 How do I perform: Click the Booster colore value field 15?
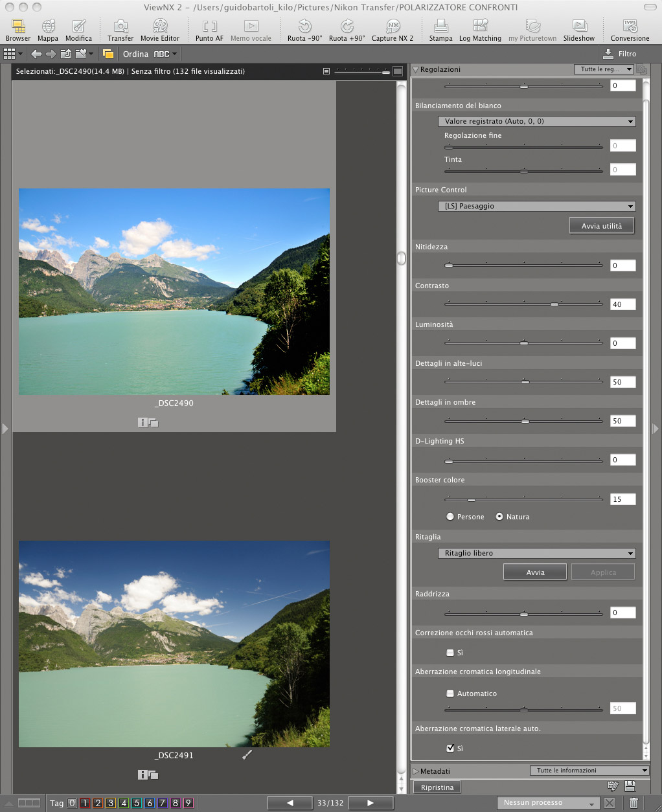pos(623,499)
